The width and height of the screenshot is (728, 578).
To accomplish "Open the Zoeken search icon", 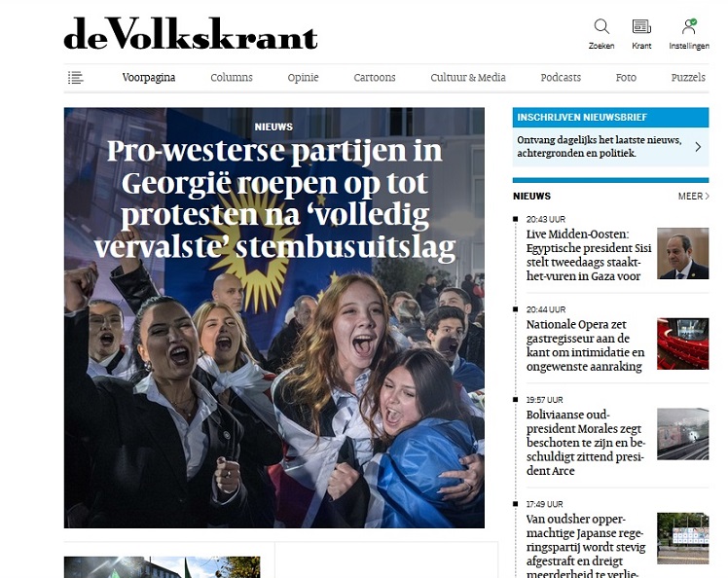I will tap(601, 26).
